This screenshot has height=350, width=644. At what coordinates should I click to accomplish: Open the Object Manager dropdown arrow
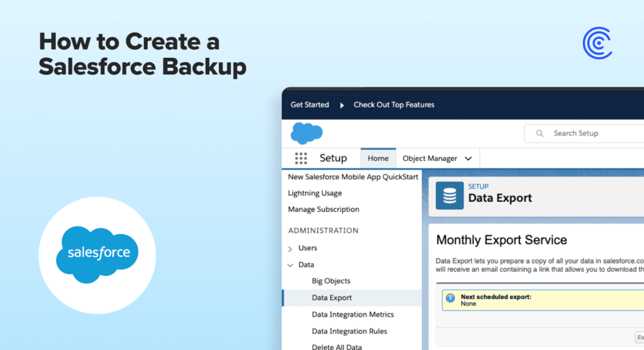click(x=468, y=159)
